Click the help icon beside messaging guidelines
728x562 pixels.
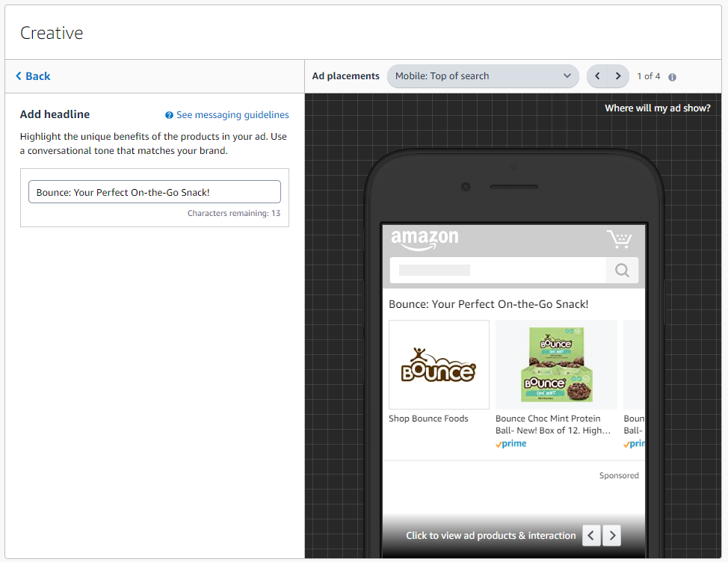pyautogui.click(x=169, y=115)
